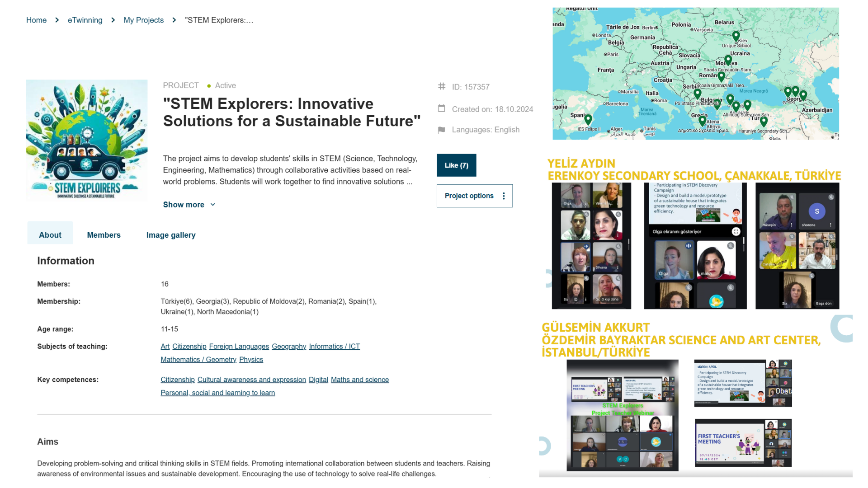Screen dimensions: 868x488
Task: Click the Haruniye Secondary School map pin
Action: [x=764, y=121]
